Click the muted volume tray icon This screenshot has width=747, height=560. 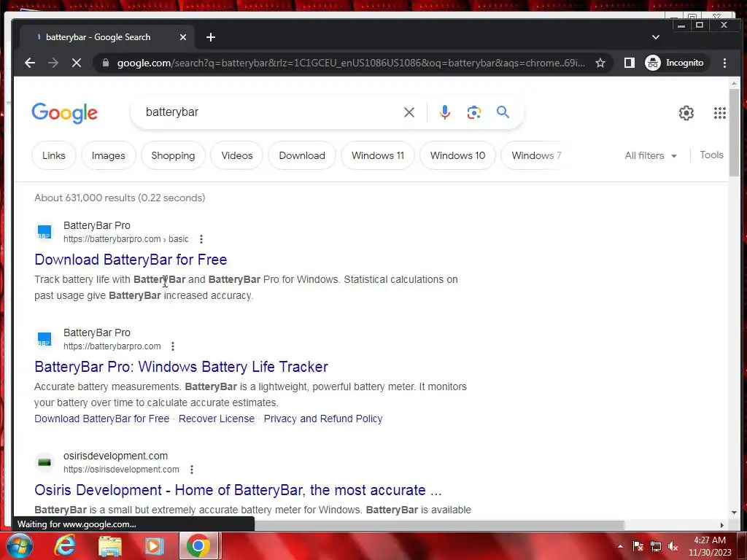coord(673,546)
